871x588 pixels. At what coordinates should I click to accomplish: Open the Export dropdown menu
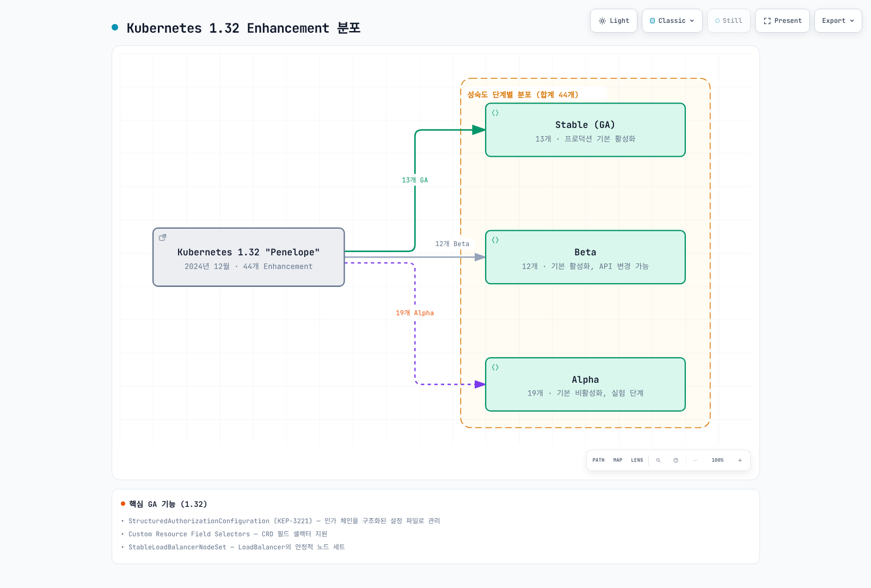pos(838,21)
